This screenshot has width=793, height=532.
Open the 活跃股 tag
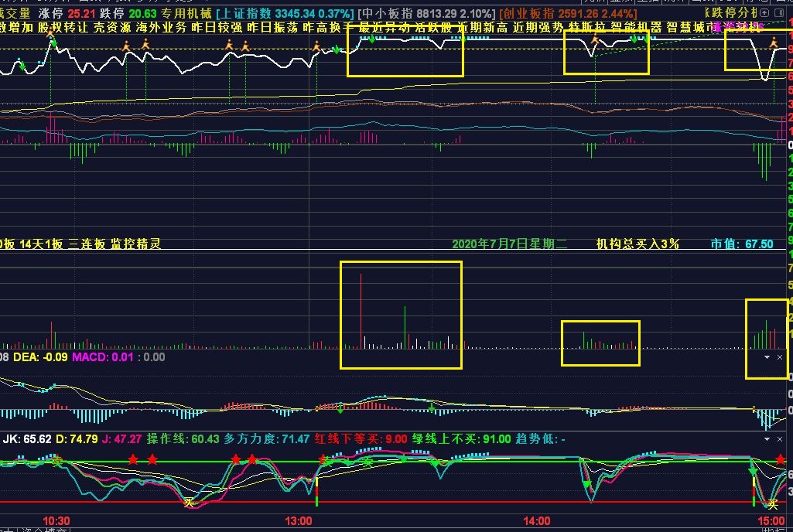tap(433, 27)
